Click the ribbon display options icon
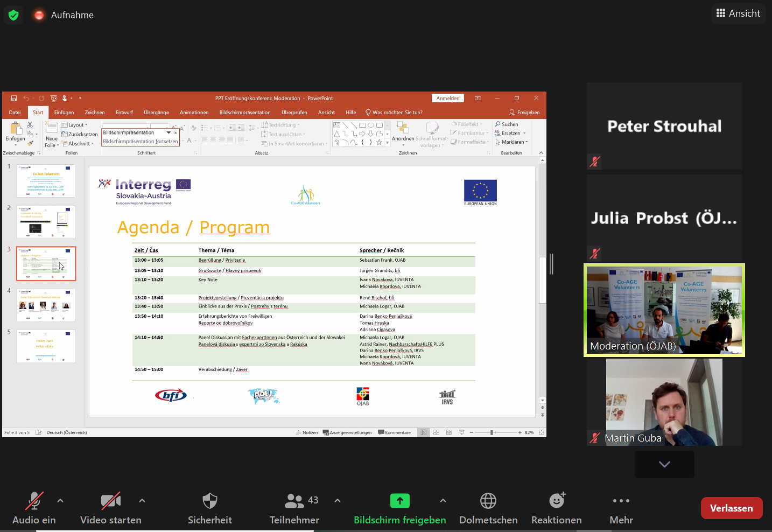This screenshot has width=772, height=532. 478,99
